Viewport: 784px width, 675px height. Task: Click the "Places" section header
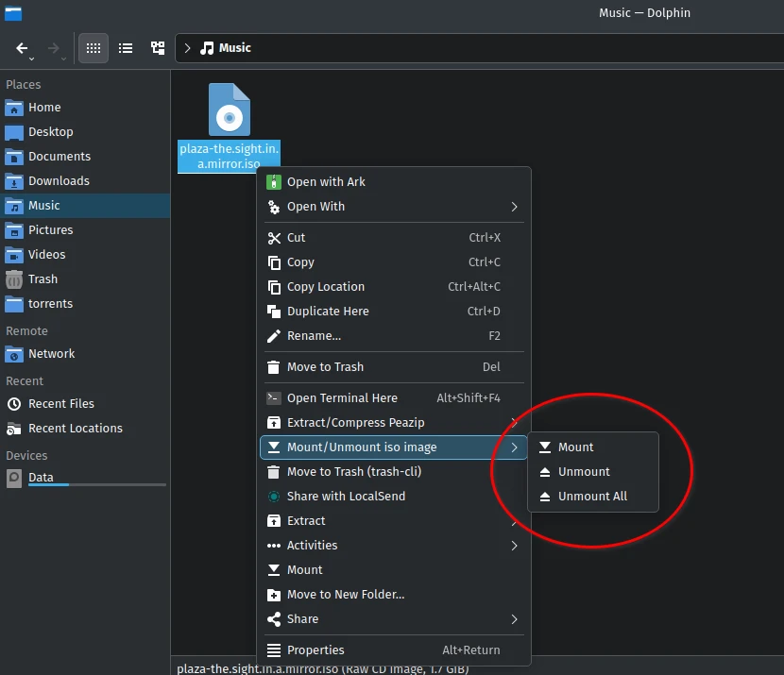click(x=23, y=84)
